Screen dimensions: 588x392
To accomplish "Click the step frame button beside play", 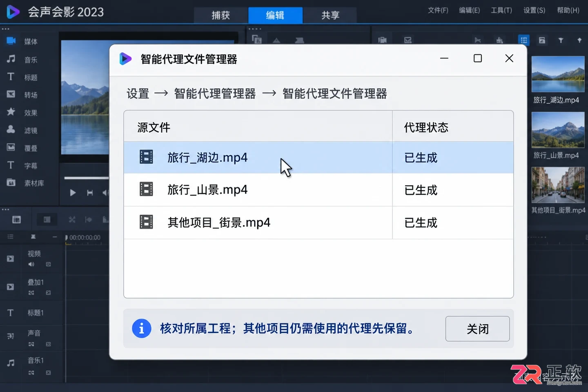I will coord(90,192).
